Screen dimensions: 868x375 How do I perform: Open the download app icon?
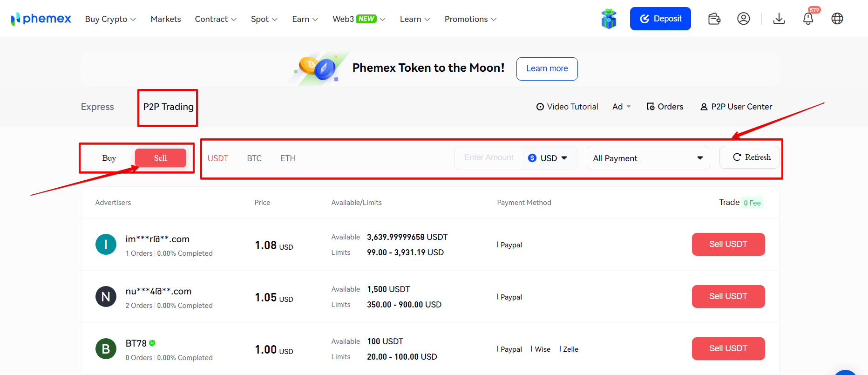(x=779, y=19)
